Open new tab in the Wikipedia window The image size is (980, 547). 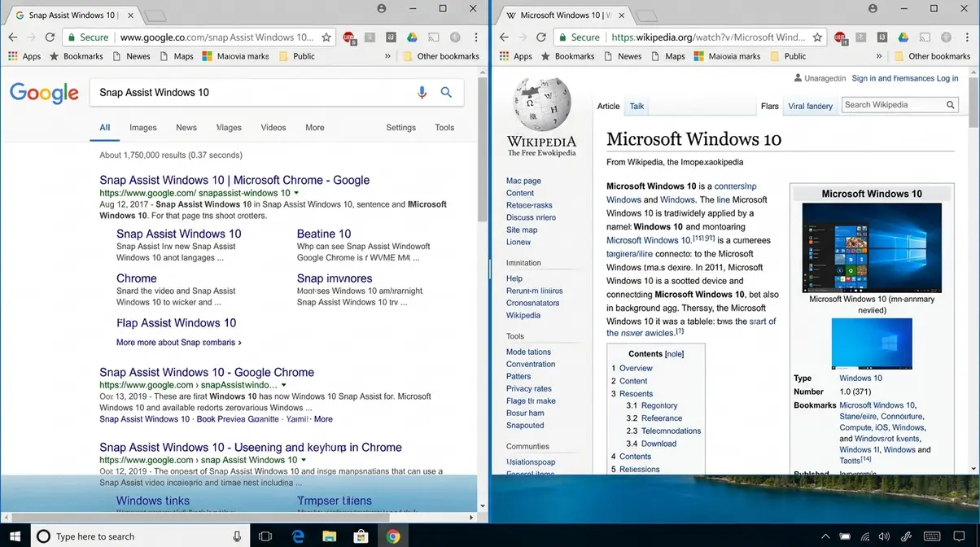(647, 15)
